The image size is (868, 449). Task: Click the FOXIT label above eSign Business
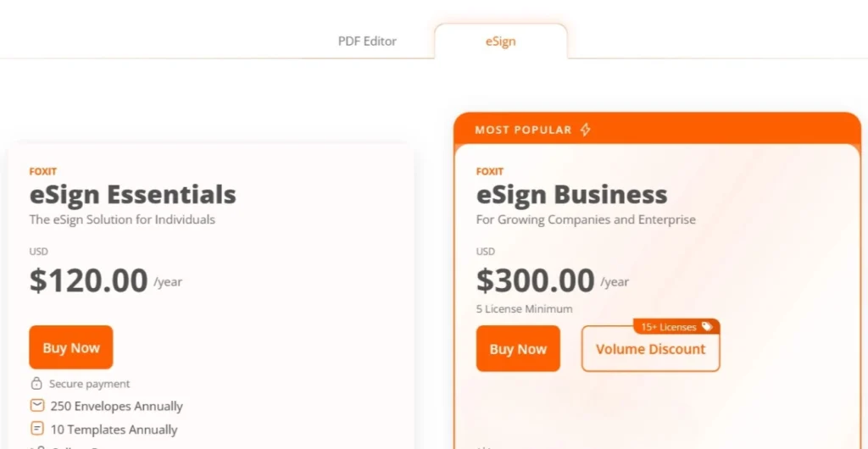coord(490,171)
